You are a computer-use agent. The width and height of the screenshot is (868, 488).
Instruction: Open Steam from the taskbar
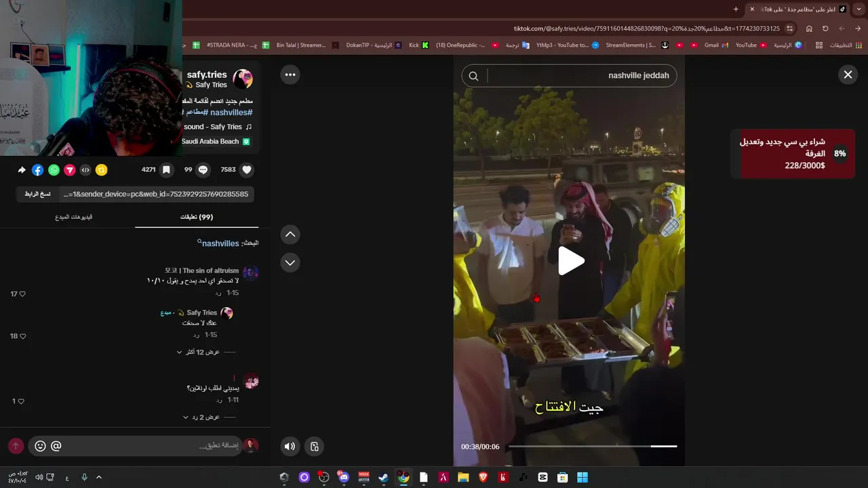384,477
